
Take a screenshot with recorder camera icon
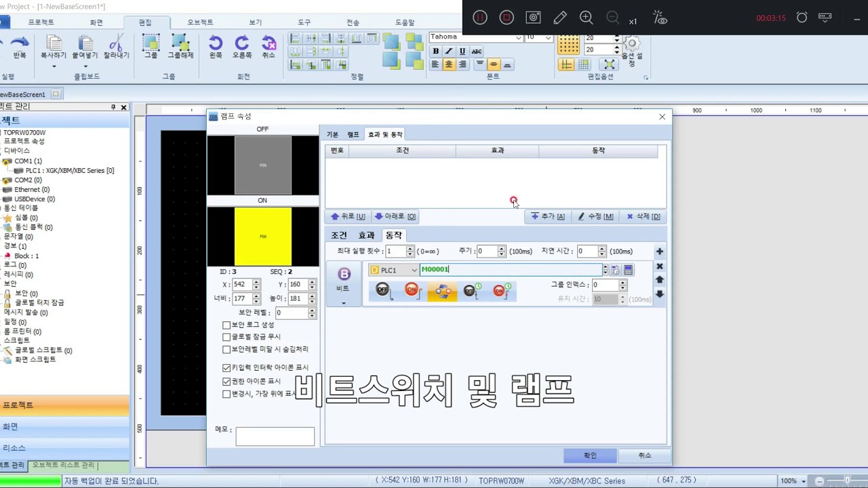tap(534, 18)
